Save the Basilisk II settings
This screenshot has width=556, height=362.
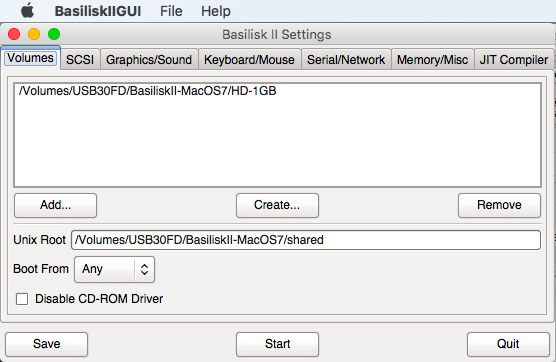click(46, 344)
